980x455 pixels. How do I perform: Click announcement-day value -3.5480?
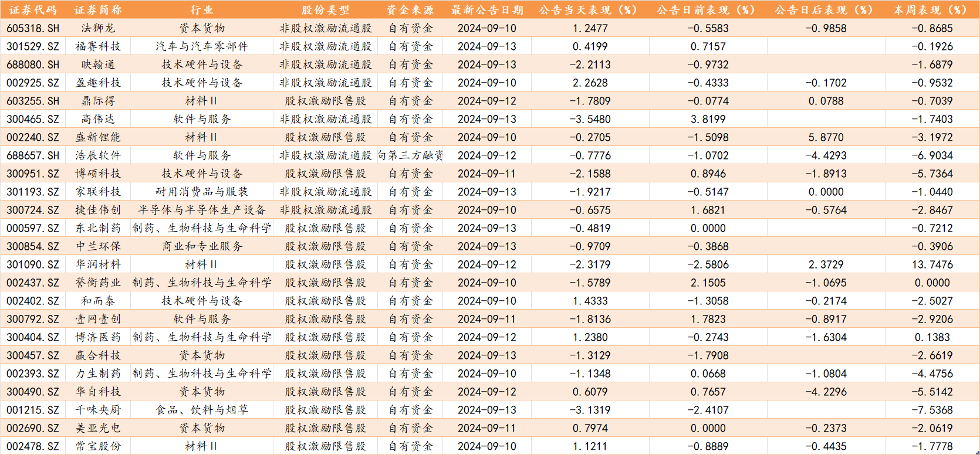click(590, 119)
